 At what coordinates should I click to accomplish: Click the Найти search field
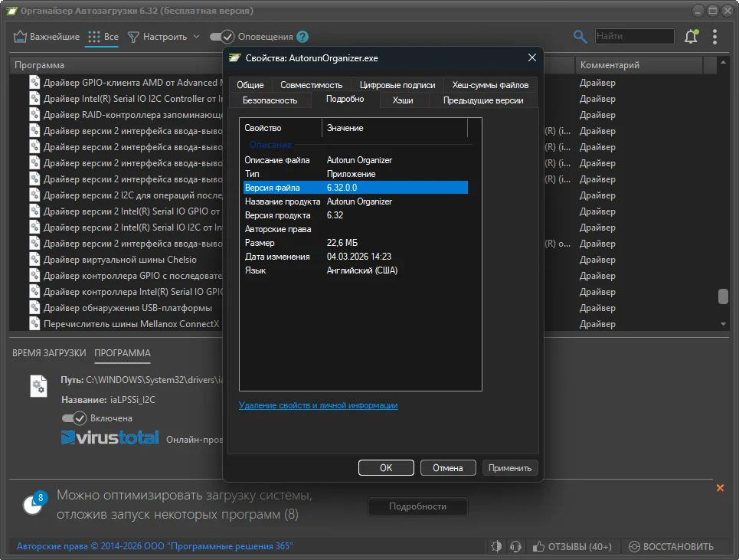click(x=633, y=37)
